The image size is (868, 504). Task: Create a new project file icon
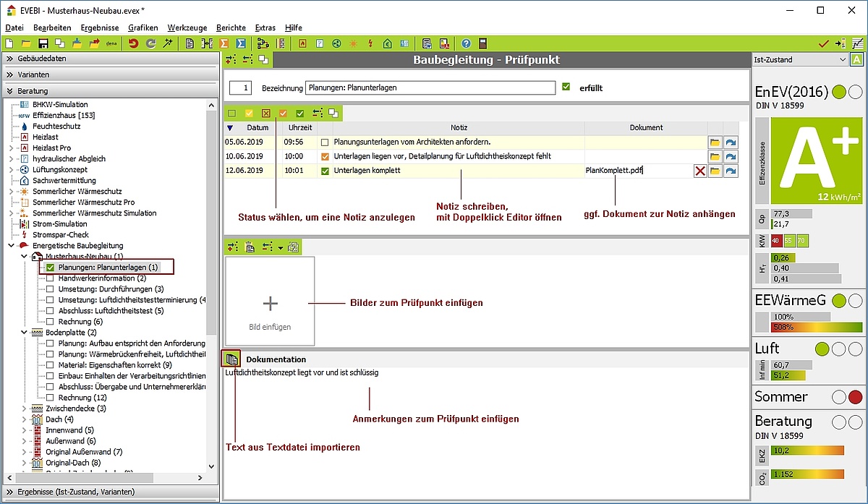point(9,43)
